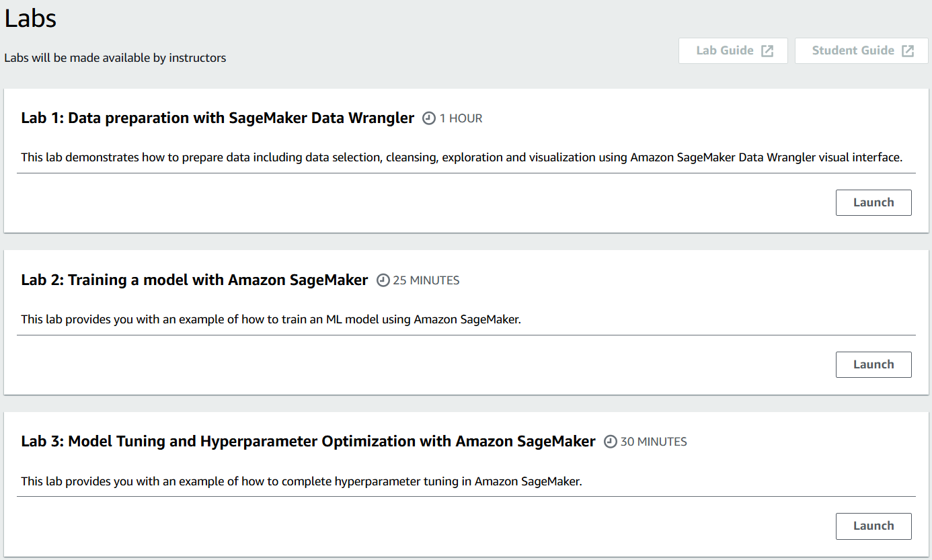Launch Lab 1 Data Wrangler lab
Image resolution: width=932 pixels, height=560 pixels.
click(873, 202)
